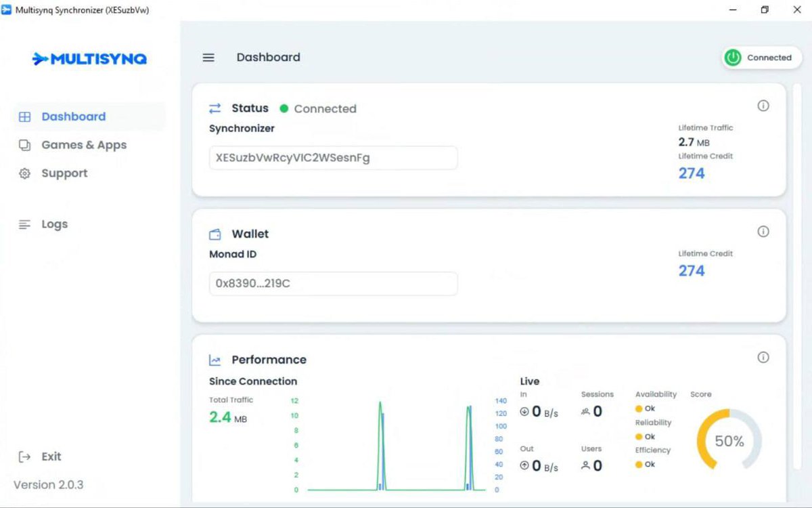Click the Since Connection heading
Screen dimensions: 812x508
253,381
